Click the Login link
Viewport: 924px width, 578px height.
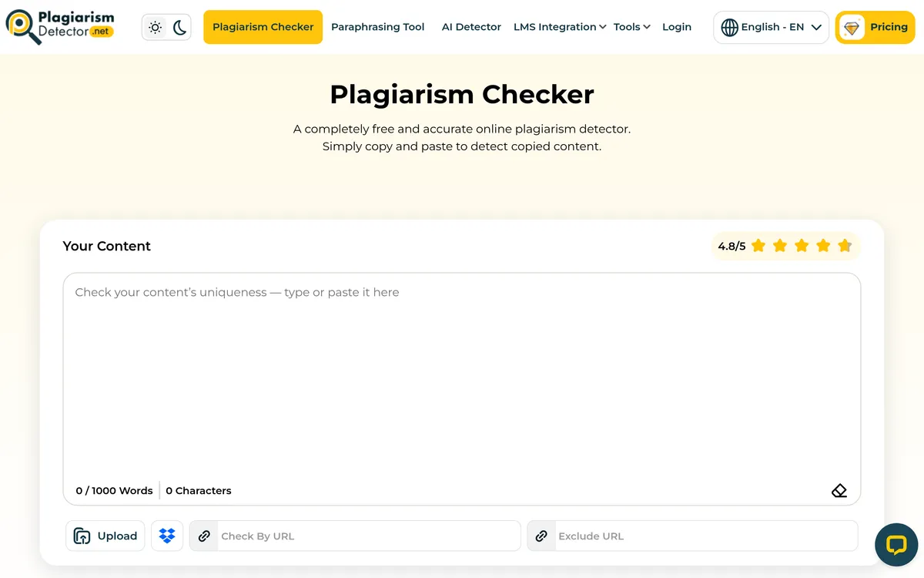pyautogui.click(x=677, y=27)
